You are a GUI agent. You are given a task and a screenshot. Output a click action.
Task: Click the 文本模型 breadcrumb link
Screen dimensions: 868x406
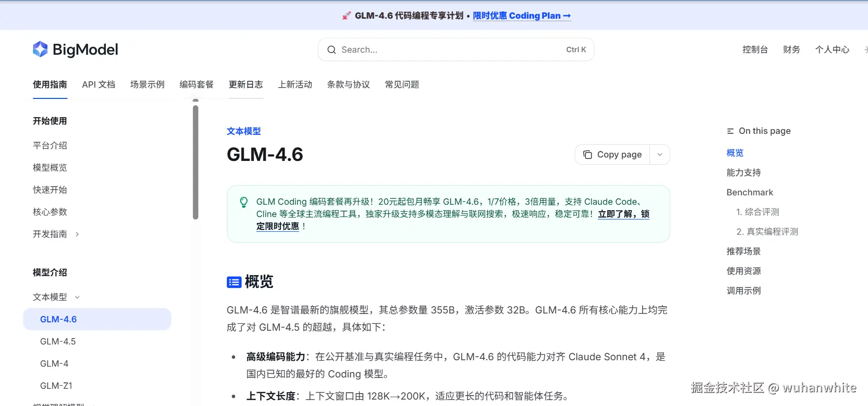coord(244,131)
